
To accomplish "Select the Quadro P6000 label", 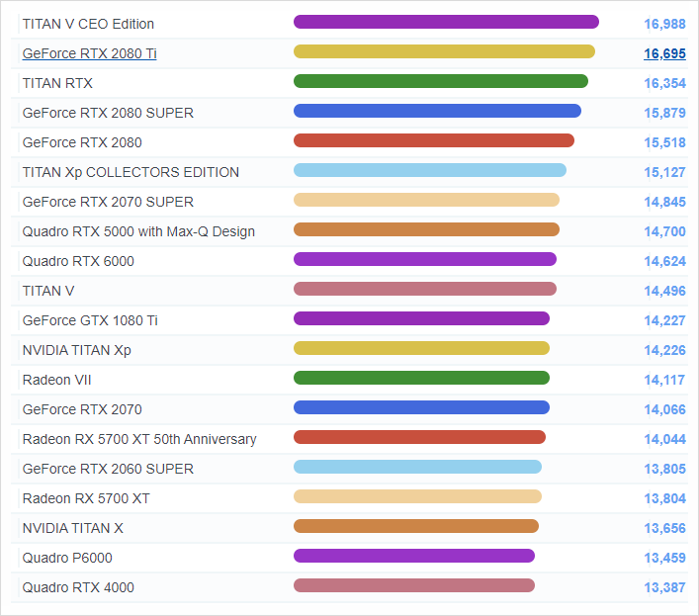I will 67,558.
